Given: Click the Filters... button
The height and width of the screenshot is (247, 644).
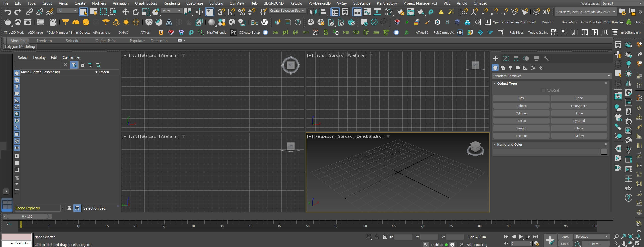Looking at the screenshot, I should click(595, 244).
